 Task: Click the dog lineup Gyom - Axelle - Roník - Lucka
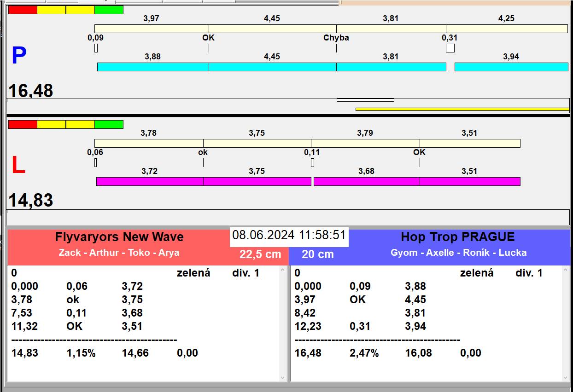coord(459,253)
